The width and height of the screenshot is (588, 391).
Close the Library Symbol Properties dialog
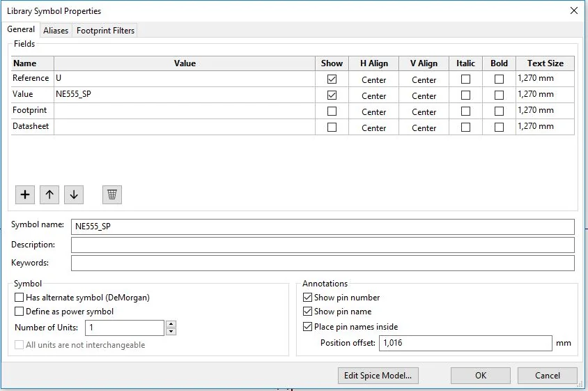[x=574, y=10]
